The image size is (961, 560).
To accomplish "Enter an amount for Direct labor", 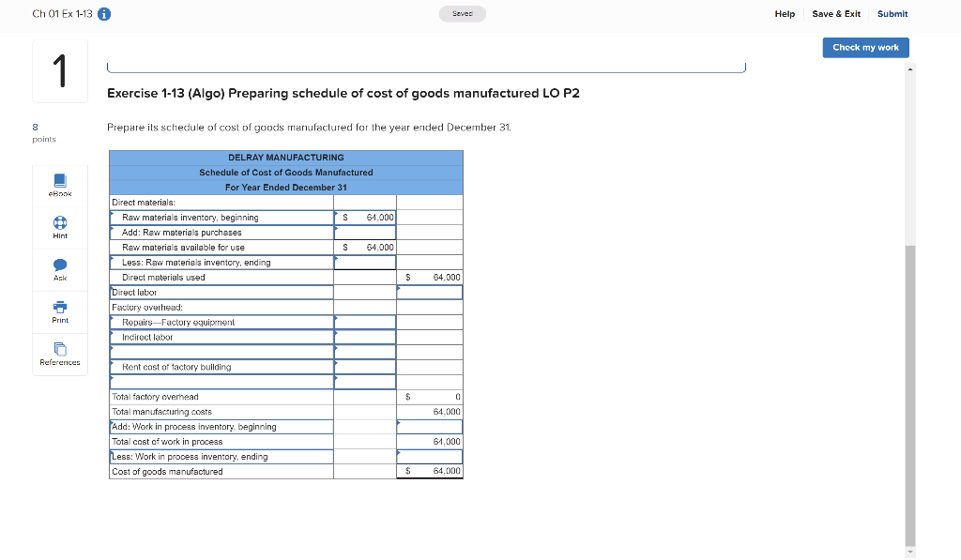I will 429,292.
